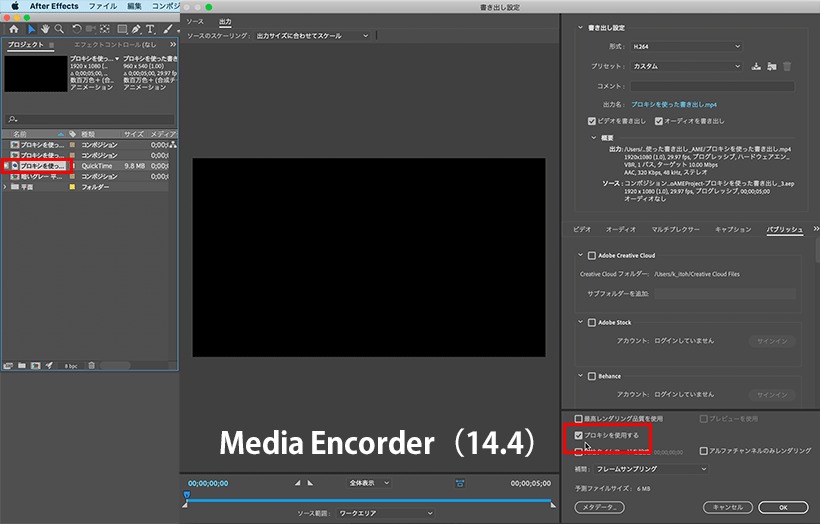Create new folder in project panel
The height and width of the screenshot is (524, 820).
[22, 366]
